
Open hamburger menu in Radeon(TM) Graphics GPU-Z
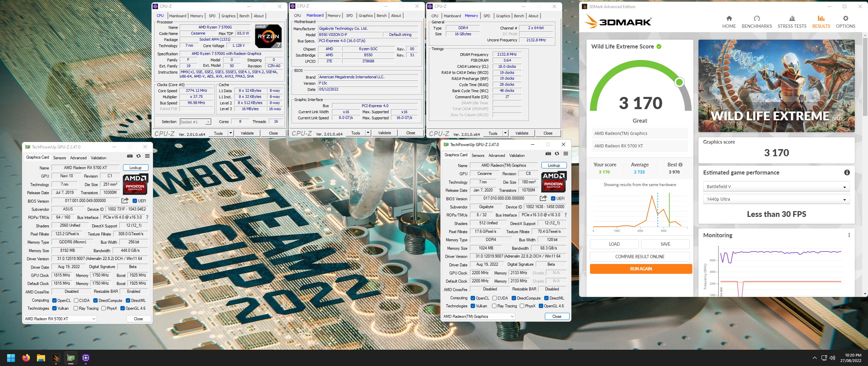tap(566, 154)
